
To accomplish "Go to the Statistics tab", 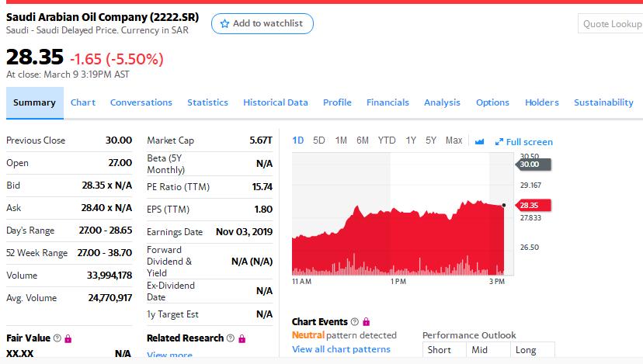I will click(207, 102).
